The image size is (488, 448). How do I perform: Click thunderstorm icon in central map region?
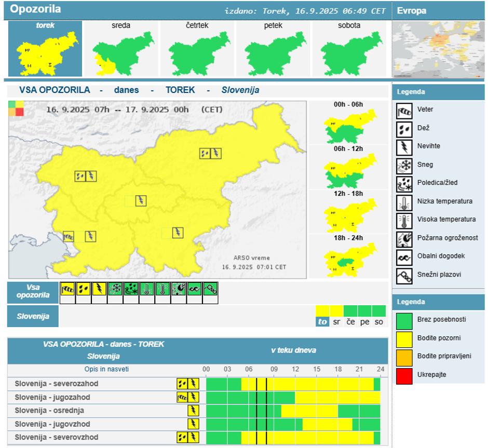[x=141, y=200]
